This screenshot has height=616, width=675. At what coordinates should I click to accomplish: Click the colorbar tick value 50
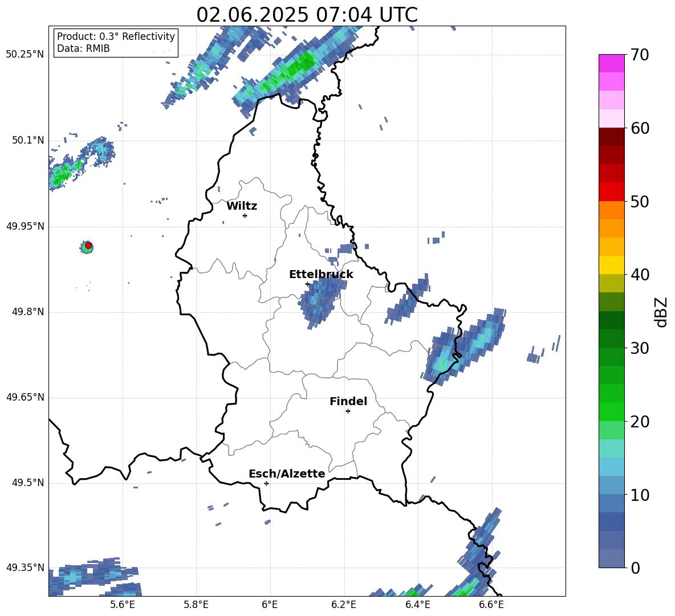click(x=640, y=201)
